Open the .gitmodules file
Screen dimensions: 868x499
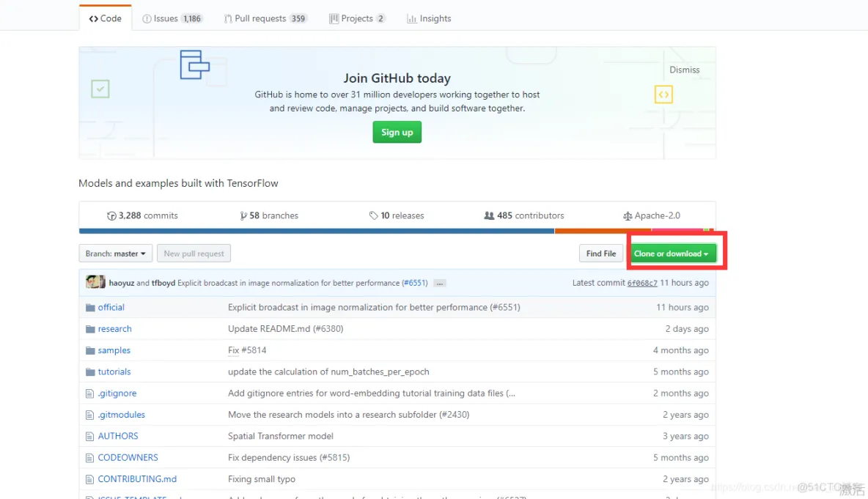pyautogui.click(x=121, y=415)
